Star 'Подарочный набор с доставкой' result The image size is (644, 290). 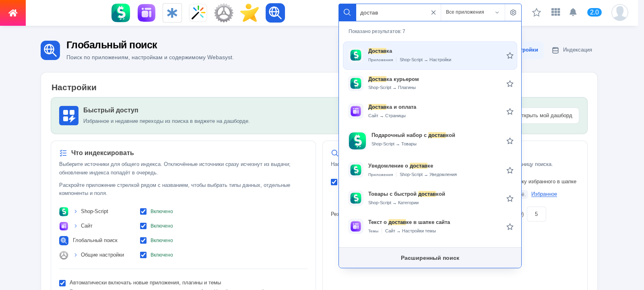tap(510, 141)
